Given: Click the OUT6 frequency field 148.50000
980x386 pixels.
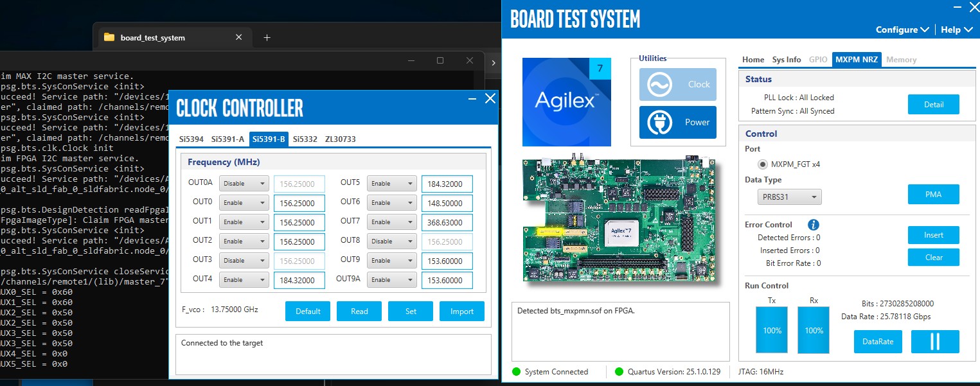Looking at the screenshot, I should pyautogui.click(x=447, y=204).
